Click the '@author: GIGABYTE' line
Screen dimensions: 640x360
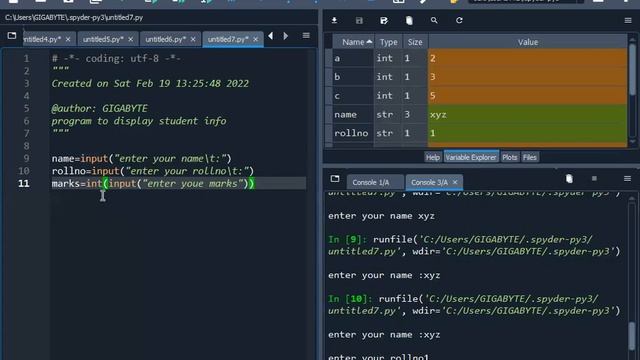pyautogui.click(x=100, y=108)
